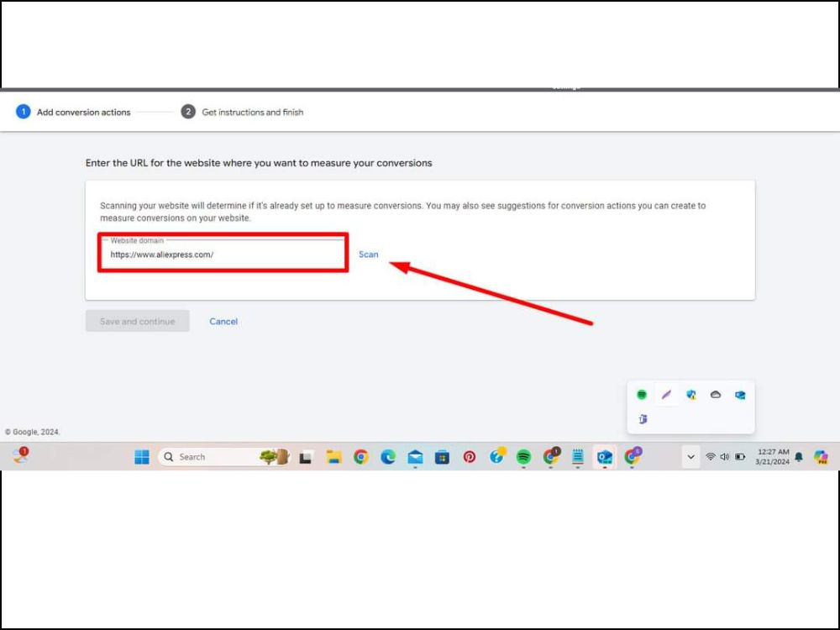Open Spotify from the taskbar
This screenshot has height=630, width=840.
[x=523, y=457]
